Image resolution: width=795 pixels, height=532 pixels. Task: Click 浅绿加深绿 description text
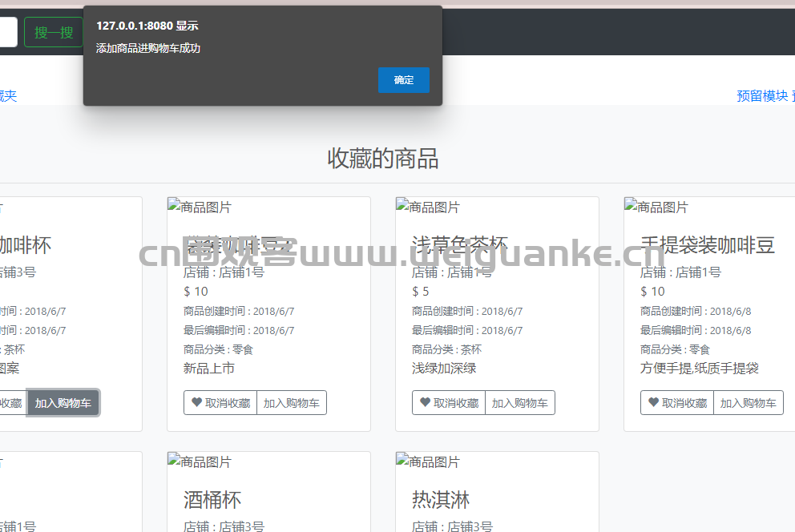444,369
